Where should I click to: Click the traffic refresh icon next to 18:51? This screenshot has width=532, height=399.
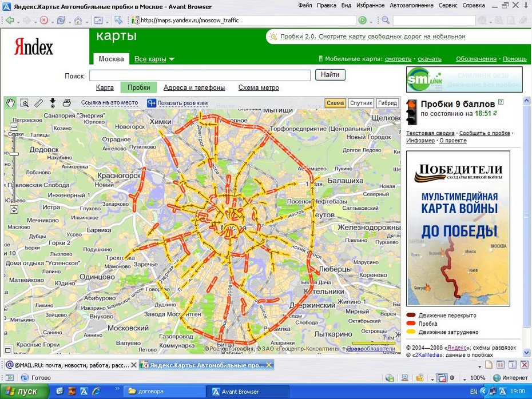495,113
